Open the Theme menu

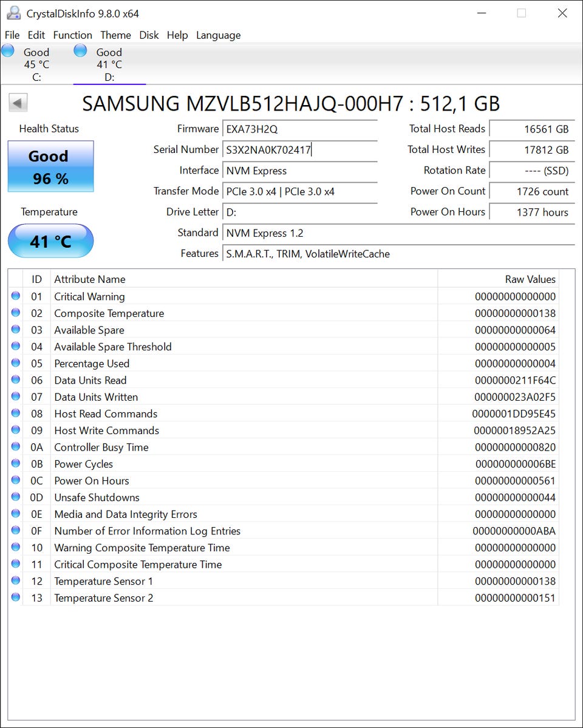pos(115,35)
